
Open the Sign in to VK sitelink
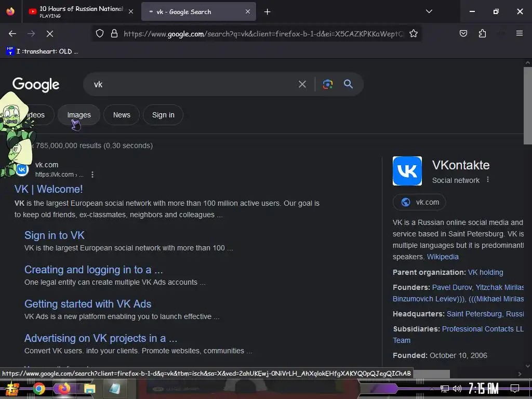(x=54, y=235)
